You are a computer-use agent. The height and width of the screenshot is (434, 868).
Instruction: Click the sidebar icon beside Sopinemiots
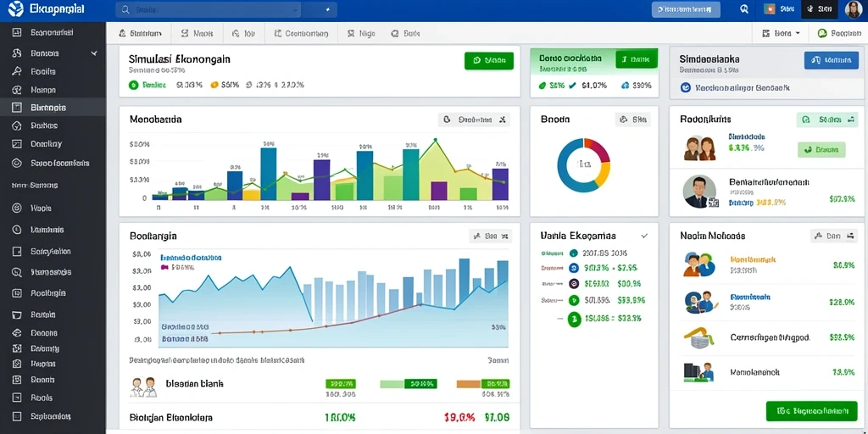coord(17,416)
